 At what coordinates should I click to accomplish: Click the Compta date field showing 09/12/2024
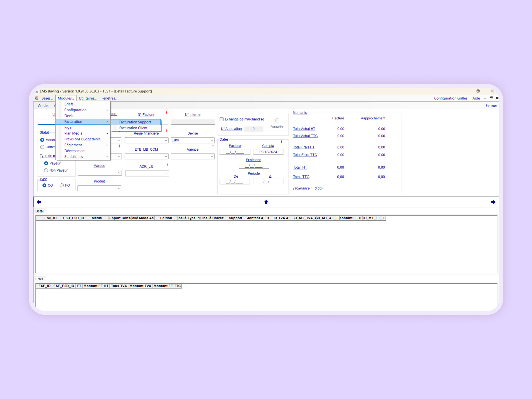(x=268, y=152)
